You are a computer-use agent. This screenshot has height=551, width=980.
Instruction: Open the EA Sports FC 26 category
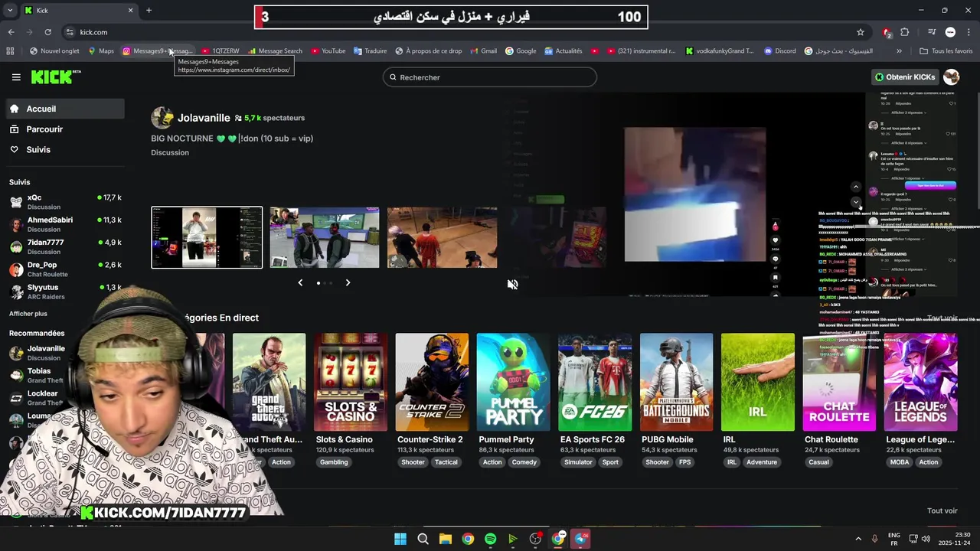595,382
